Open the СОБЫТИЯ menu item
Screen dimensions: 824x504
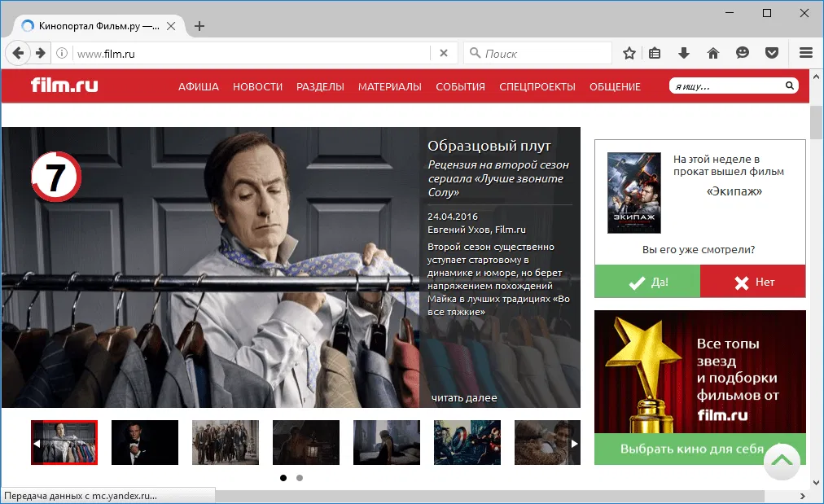point(460,87)
